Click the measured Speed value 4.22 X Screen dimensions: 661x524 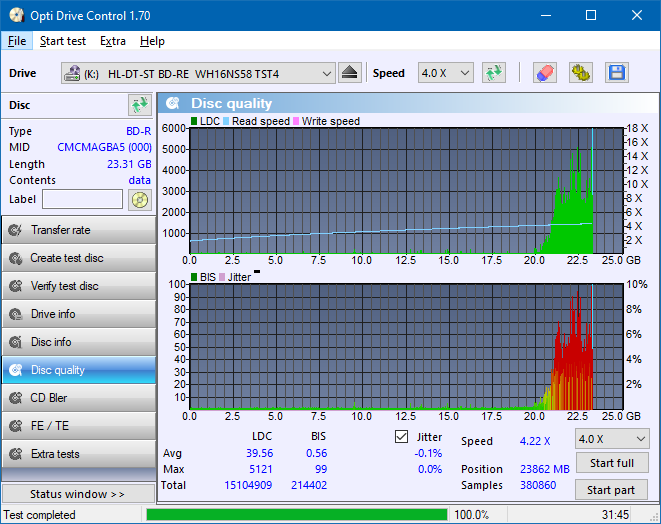535,441
